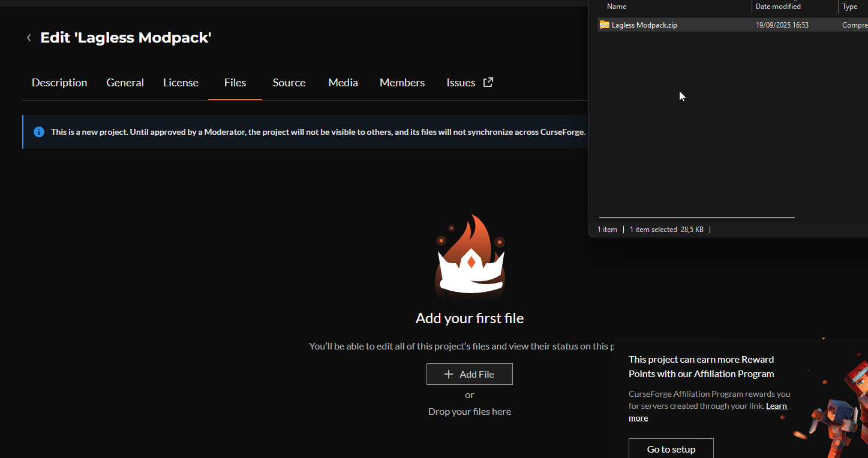Switch to the Description tab
868x458 pixels.
59,82
